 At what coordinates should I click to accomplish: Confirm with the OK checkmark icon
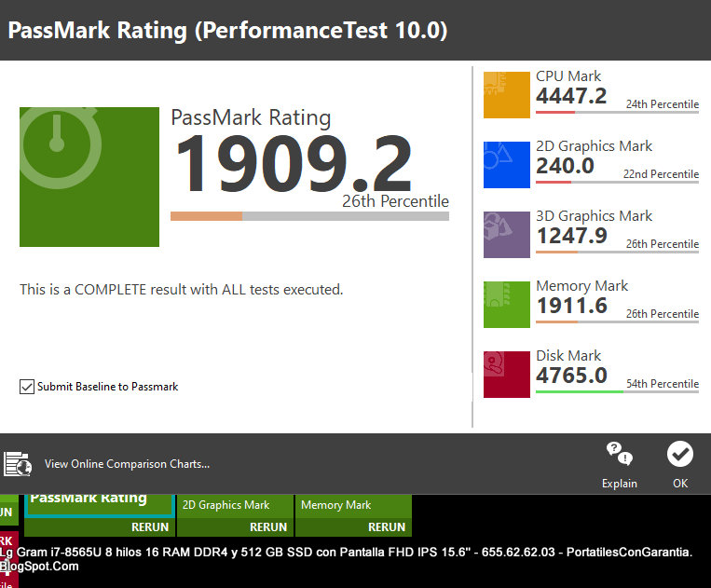pyautogui.click(x=679, y=454)
